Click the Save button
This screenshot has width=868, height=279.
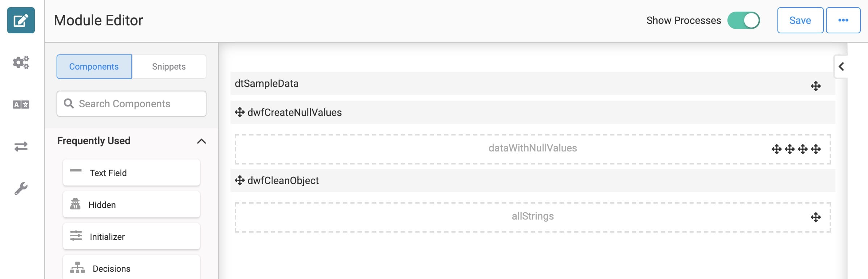point(800,20)
